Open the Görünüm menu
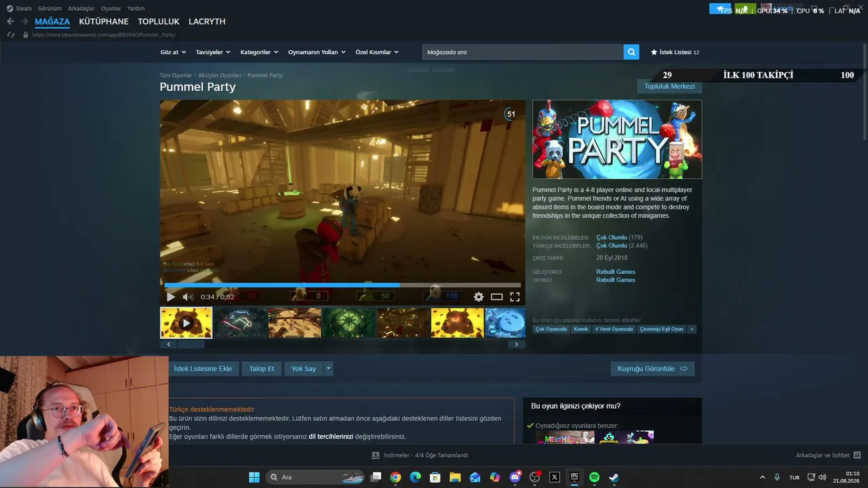The height and width of the screenshot is (488, 868). pyautogui.click(x=50, y=8)
